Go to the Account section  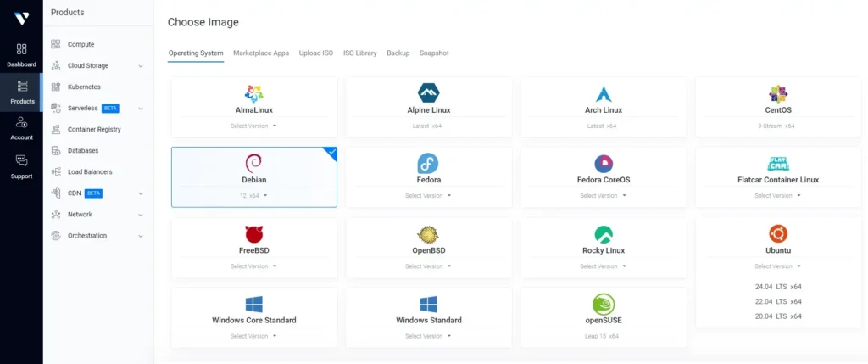pos(21,128)
